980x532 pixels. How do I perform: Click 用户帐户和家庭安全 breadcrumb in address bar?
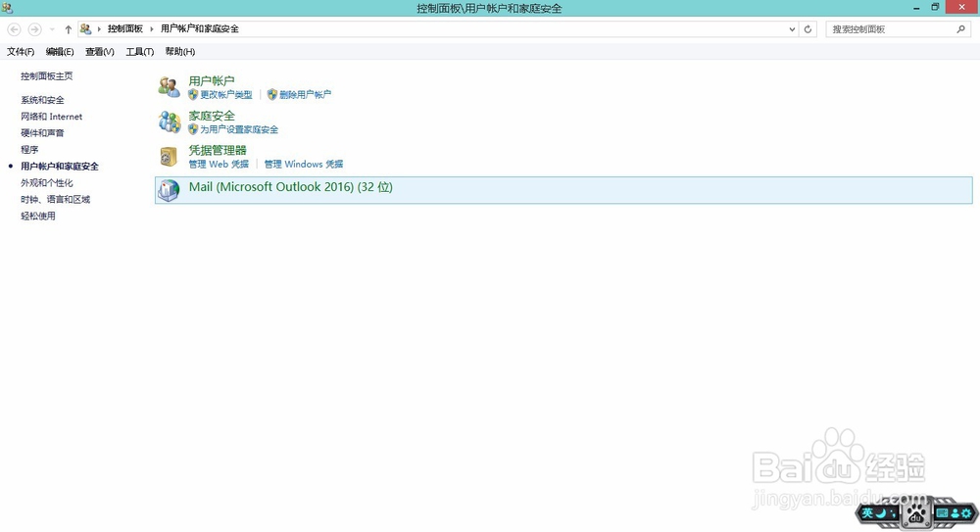point(199,28)
